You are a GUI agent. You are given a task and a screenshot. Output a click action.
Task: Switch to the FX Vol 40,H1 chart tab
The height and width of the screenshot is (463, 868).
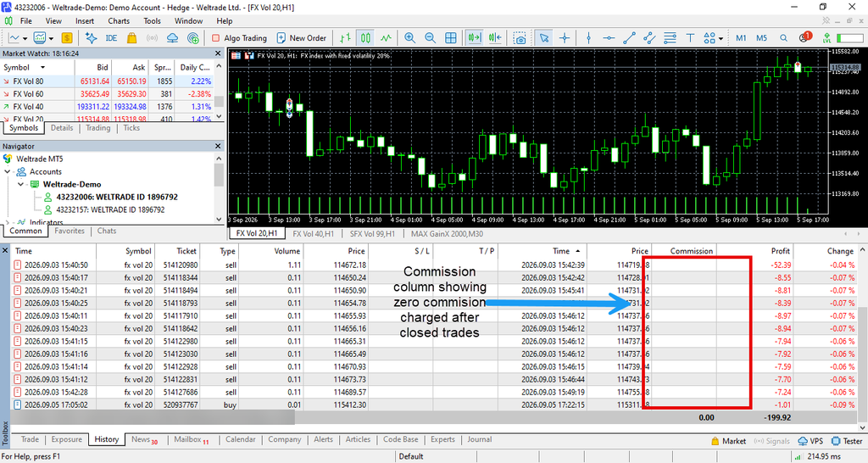click(x=313, y=234)
